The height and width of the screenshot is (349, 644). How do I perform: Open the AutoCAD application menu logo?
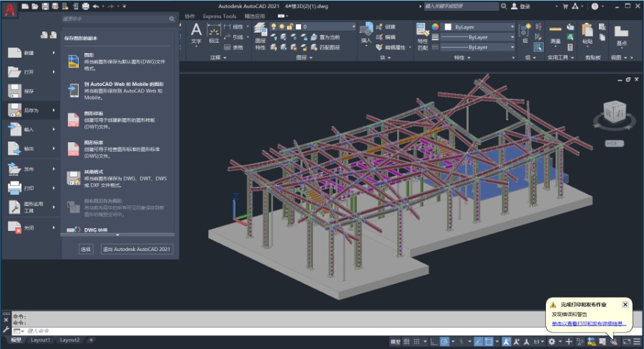pyautogui.click(x=10, y=10)
